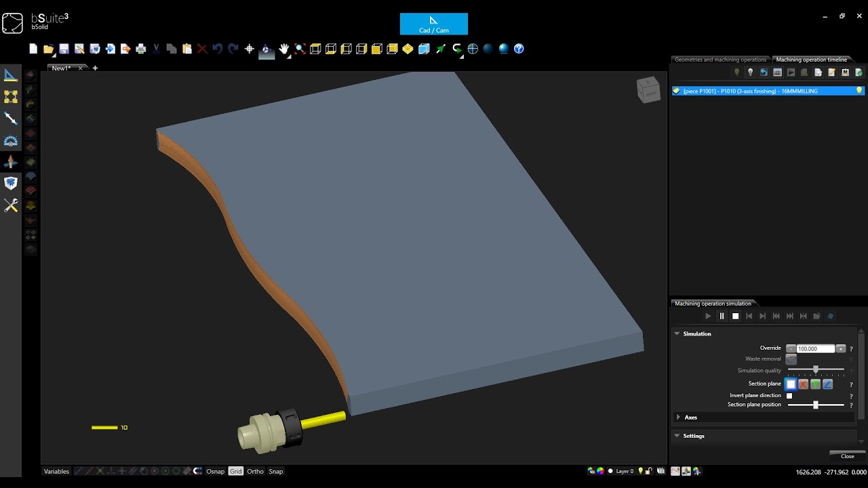Click the calendar grid icon in timeline toolbar
The width and height of the screenshot is (868, 488).
[778, 73]
